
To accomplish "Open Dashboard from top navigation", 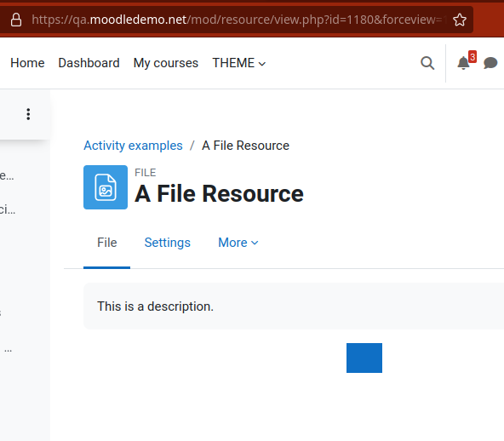I will point(89,63).
